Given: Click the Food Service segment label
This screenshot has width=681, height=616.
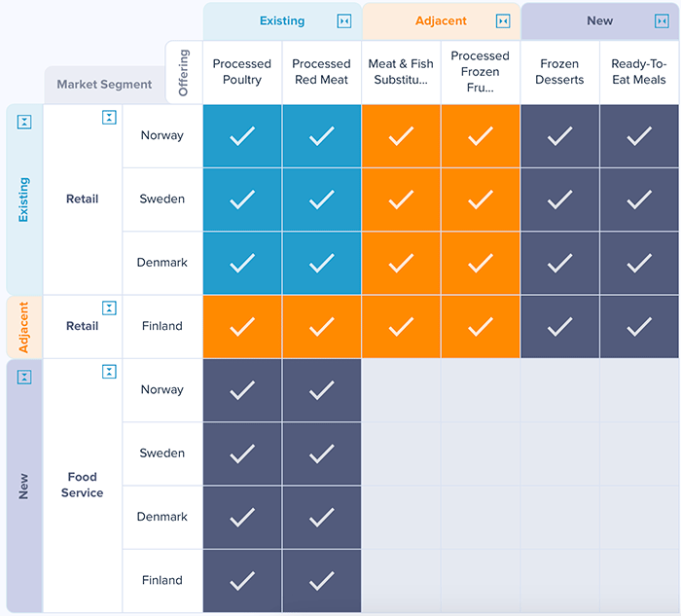Looking at the screenshot, I should click(x=83, y=485).
